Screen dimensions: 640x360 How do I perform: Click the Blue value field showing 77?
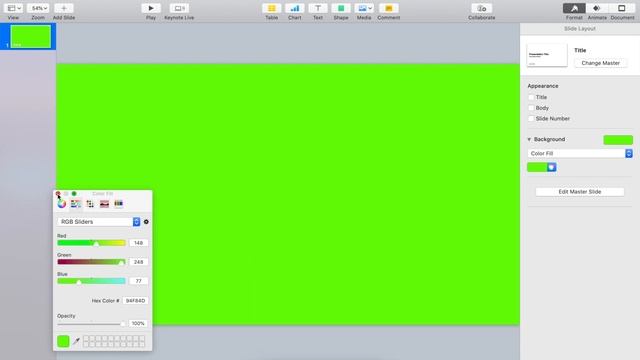pyautogui.click(x=138, y=281)
